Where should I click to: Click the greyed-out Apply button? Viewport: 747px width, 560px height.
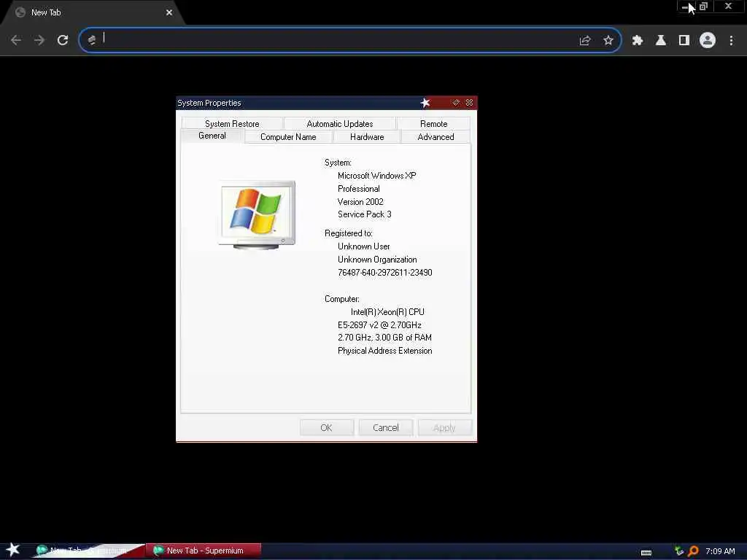point(444,427)
